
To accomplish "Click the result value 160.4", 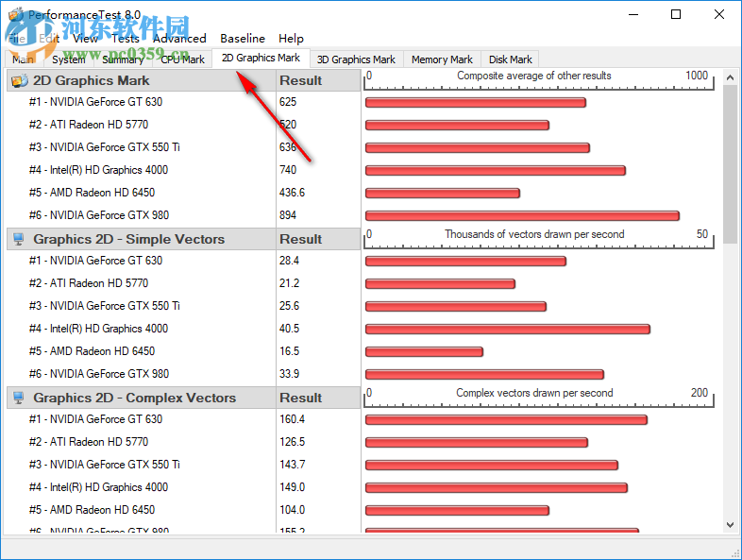I will tap(292, 419).
